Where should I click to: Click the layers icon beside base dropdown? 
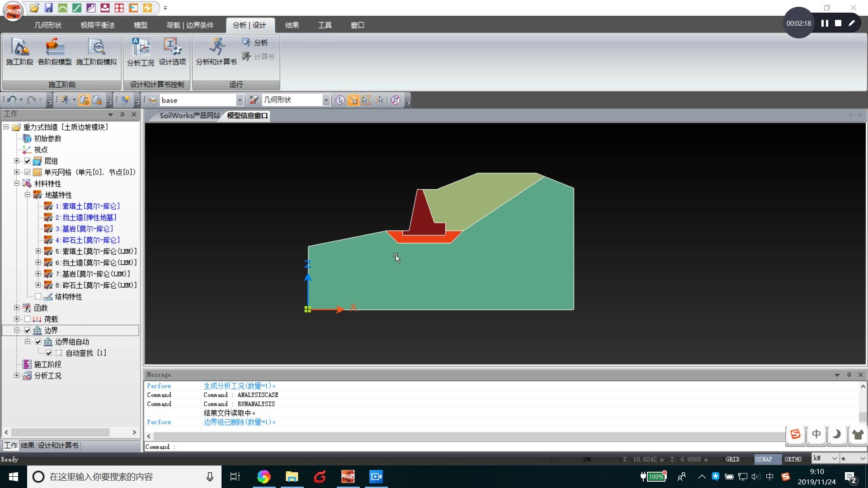tap(152, 100)
